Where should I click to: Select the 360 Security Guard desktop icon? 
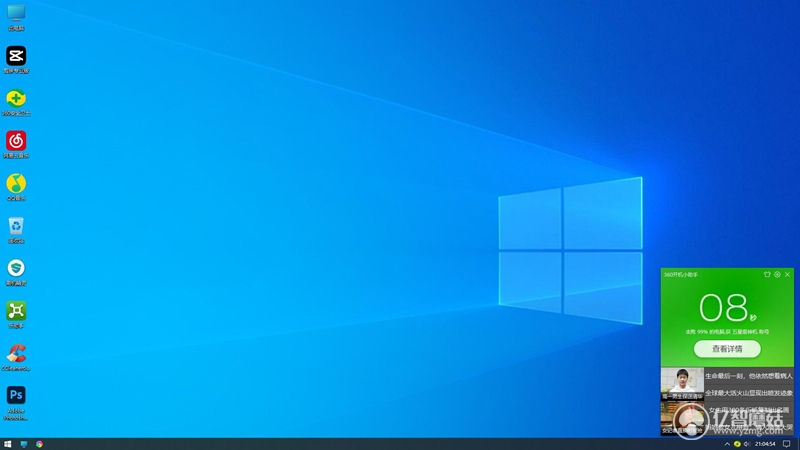click(x=16, y=103)
